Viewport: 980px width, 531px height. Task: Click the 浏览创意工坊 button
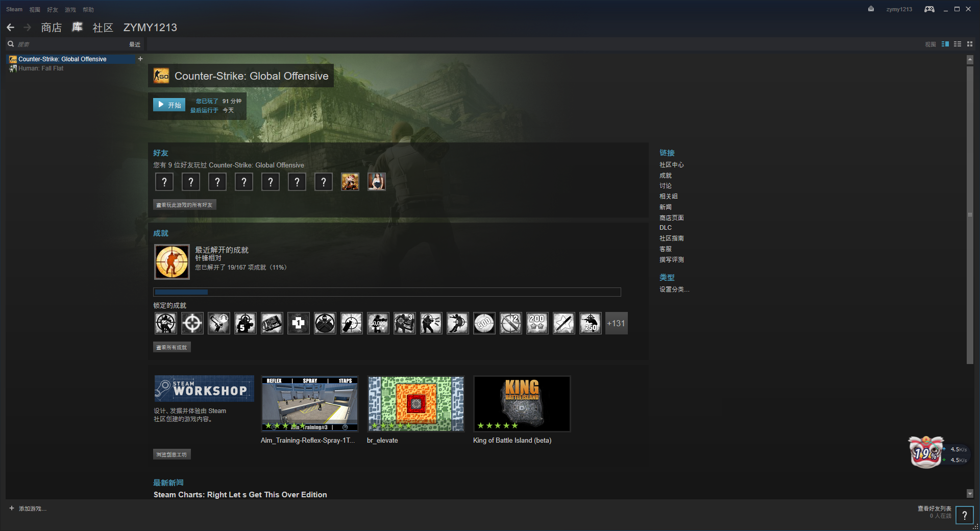[x=172, y=454]
